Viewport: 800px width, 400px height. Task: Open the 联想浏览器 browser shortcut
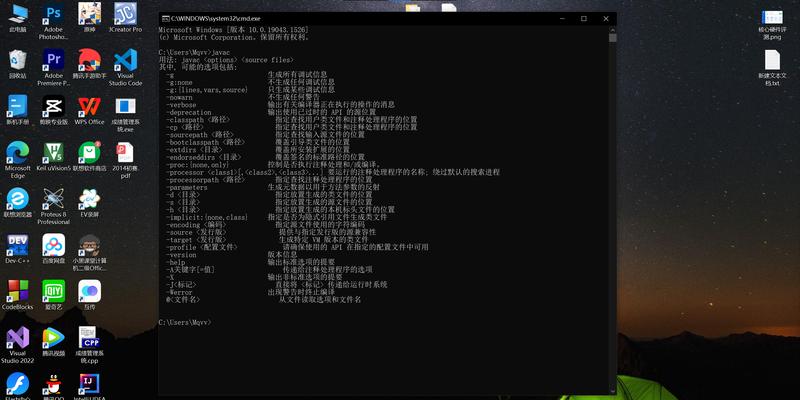click(17, 202)
